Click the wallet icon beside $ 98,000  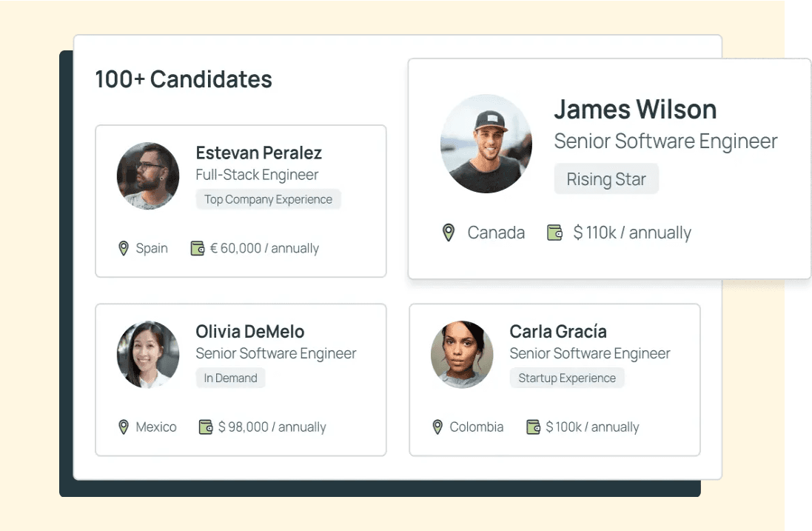[206, 427]
